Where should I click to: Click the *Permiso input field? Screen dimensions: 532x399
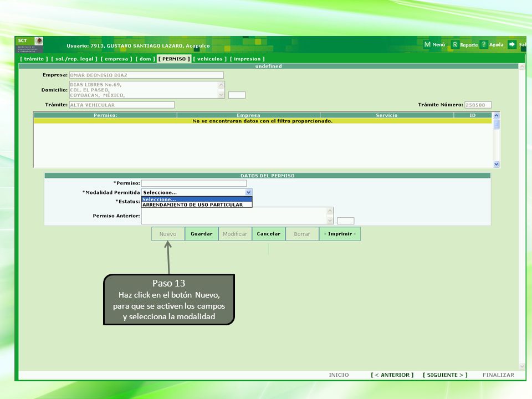[x=194, y=183]
